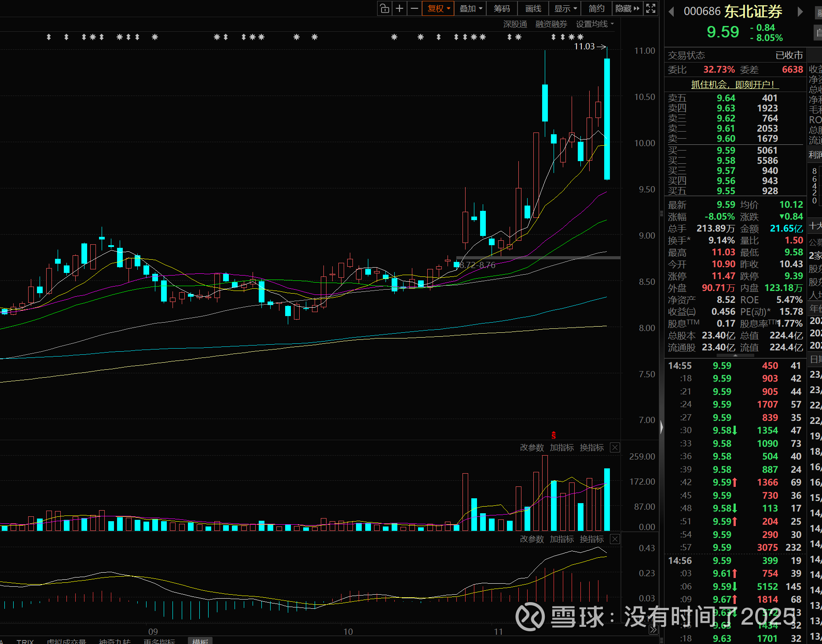Click the 交易状态 已收市 status
The height and width of the screenshot is (644, 822).
[x=735, y=55]
